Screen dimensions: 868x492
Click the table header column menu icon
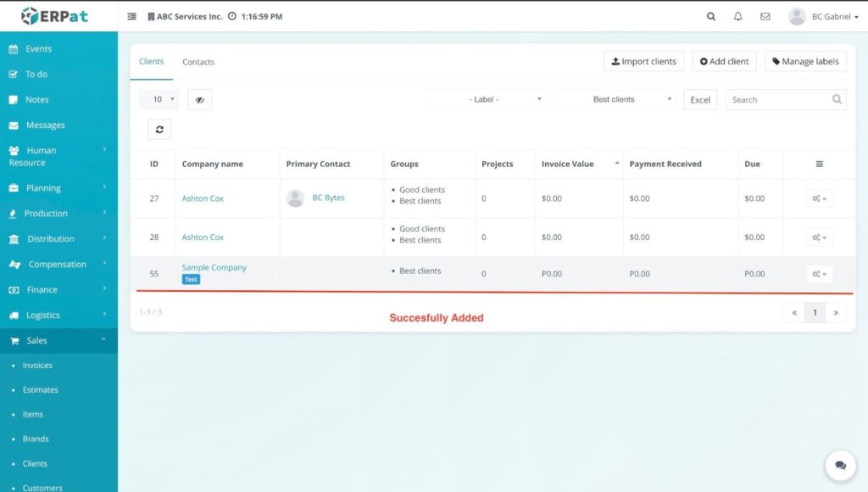tap(819, 164)
